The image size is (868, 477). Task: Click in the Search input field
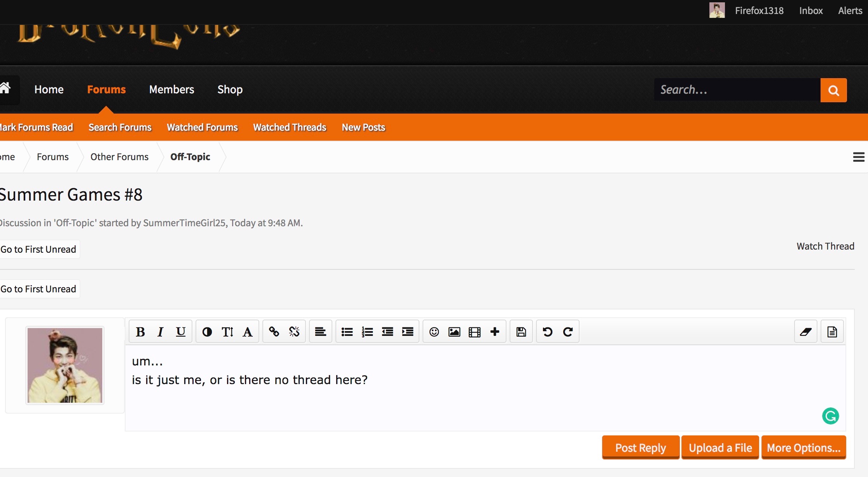click(737, 90)
